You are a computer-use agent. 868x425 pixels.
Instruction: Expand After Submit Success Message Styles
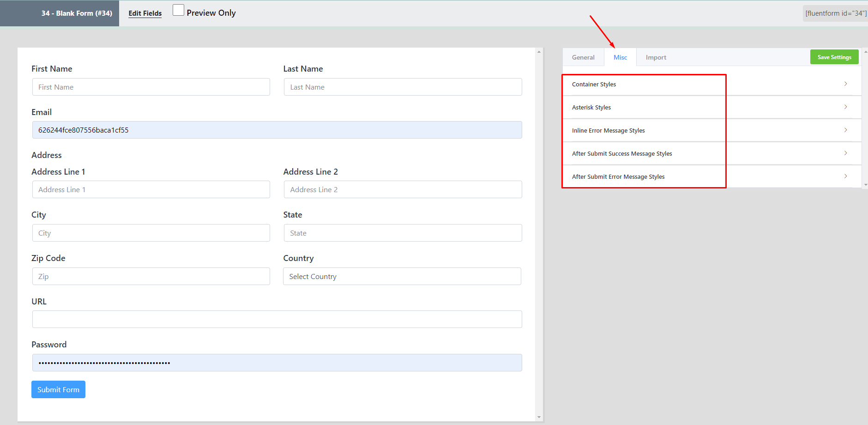click(711, 153)
